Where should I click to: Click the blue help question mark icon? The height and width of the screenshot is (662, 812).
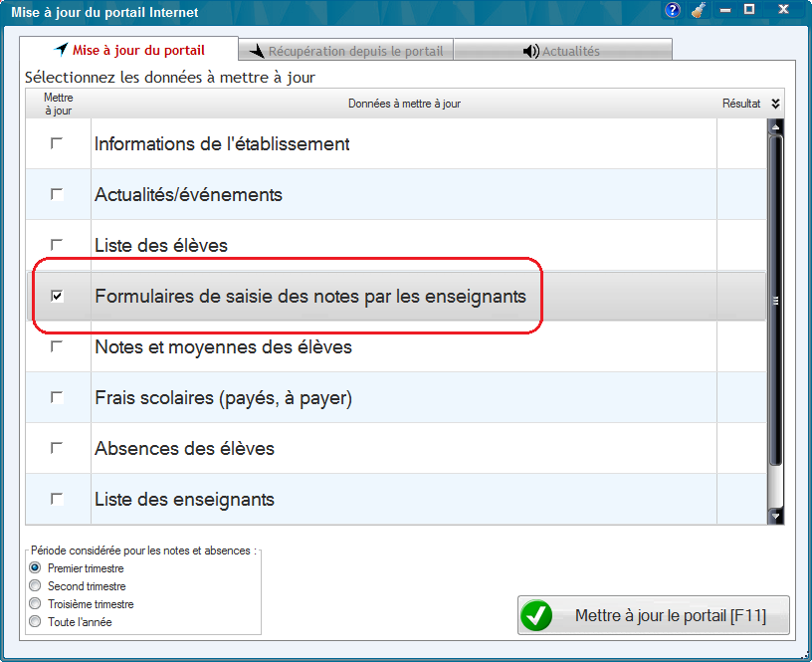point(673,11)
